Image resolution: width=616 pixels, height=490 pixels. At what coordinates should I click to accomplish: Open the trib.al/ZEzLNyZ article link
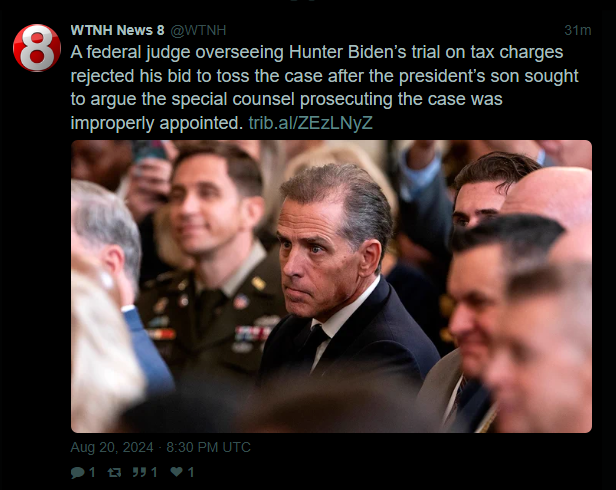[310, 123]
